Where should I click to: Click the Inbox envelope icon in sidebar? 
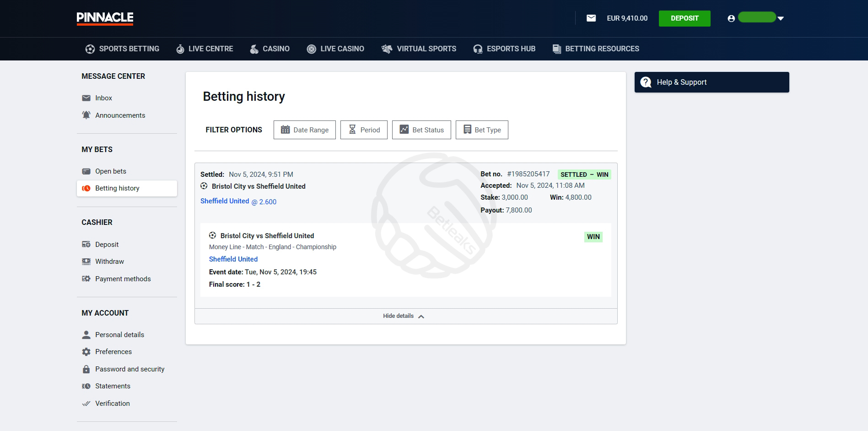[86, 98]
